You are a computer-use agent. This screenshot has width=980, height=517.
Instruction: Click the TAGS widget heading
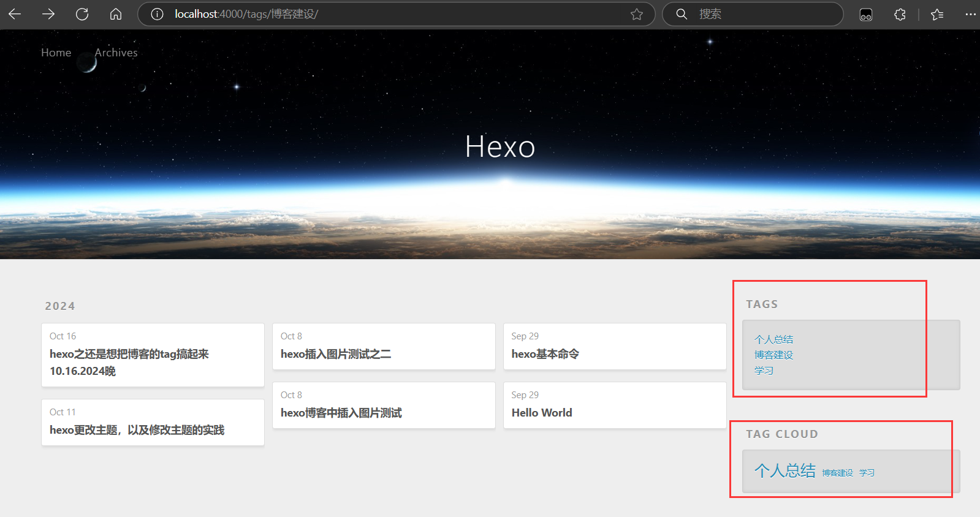(x=762, y=304)
